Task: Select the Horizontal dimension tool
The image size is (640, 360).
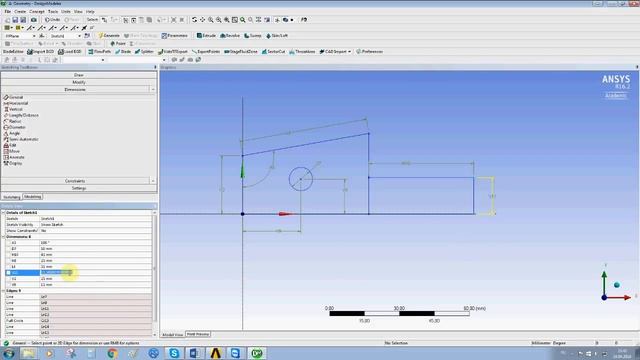Action: coord(16,103)
